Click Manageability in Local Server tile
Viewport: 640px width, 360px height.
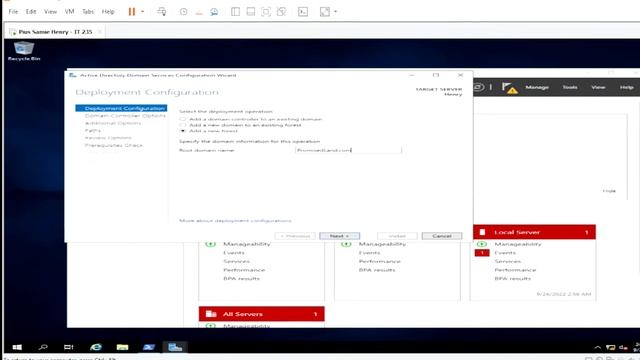pyautogui.click(x=518, y=244)
